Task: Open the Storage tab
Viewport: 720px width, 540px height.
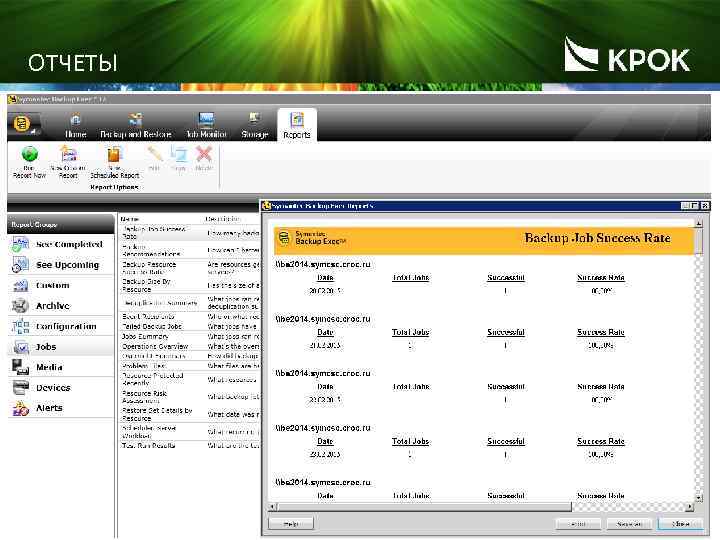Action: click(x=254, y=125)
